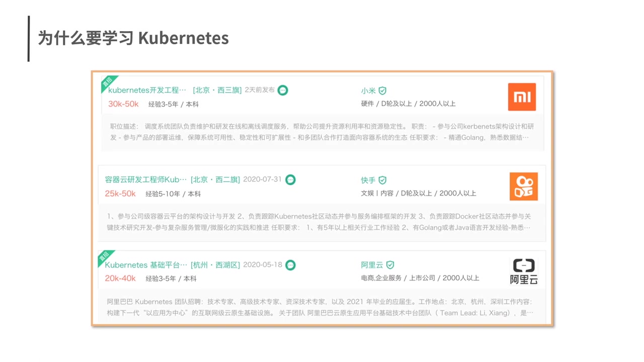Viewport: 644px width, 362px height.
Task: Click the 职位描述 paragraph in Xiaomi card
Action: [x=322, y=132]
